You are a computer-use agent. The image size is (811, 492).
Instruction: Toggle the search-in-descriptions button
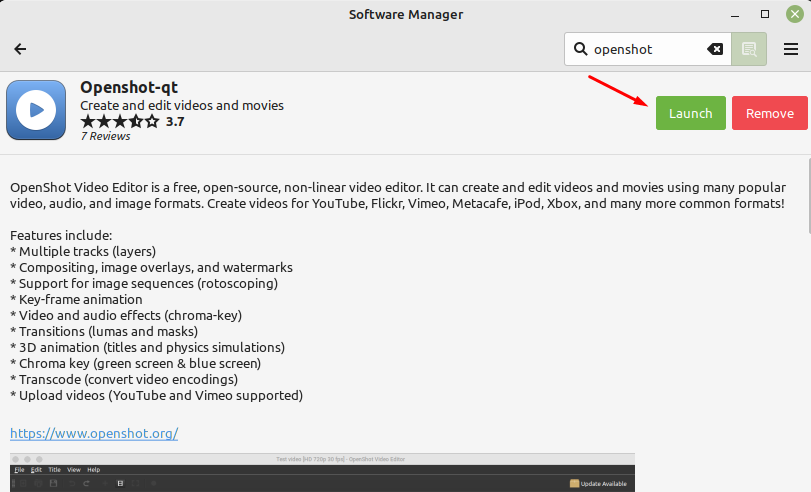point(749,49)
